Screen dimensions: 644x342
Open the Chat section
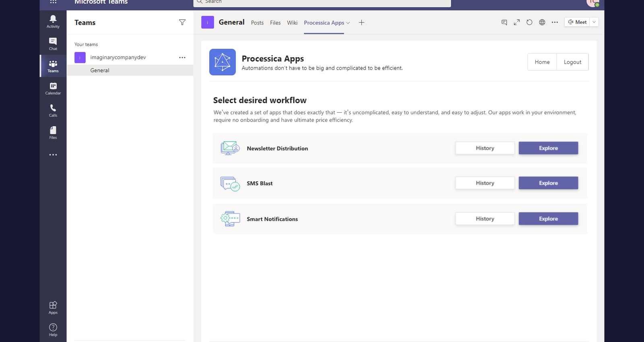point(53,44)
